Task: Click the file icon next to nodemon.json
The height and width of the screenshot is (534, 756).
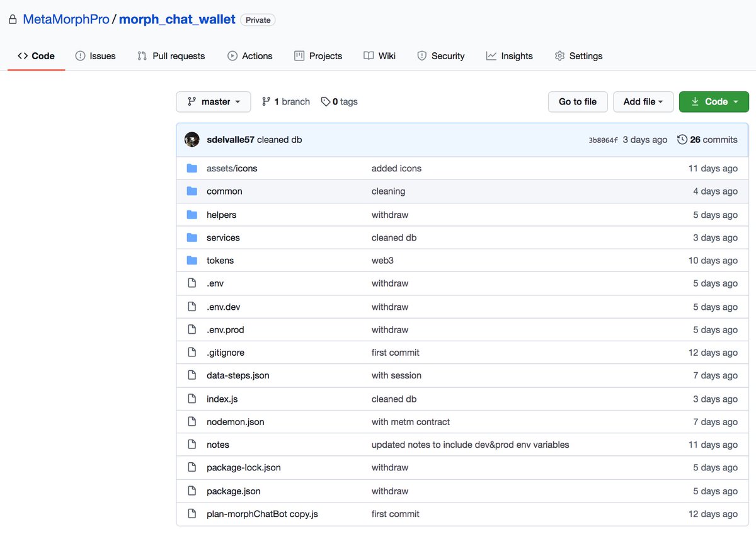Action: coord(192,422)
